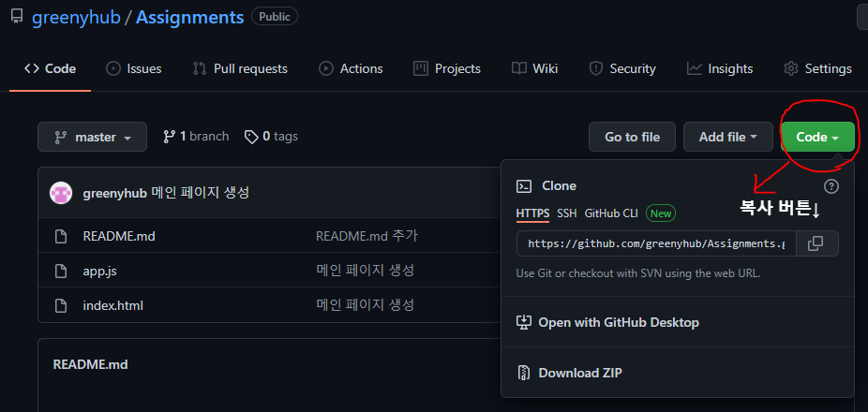Image resolution: width=868 pixels, height=412 pixels.
Task: Click the Public visibility badge
Action: pyautogui.click(x=275, y=17)
